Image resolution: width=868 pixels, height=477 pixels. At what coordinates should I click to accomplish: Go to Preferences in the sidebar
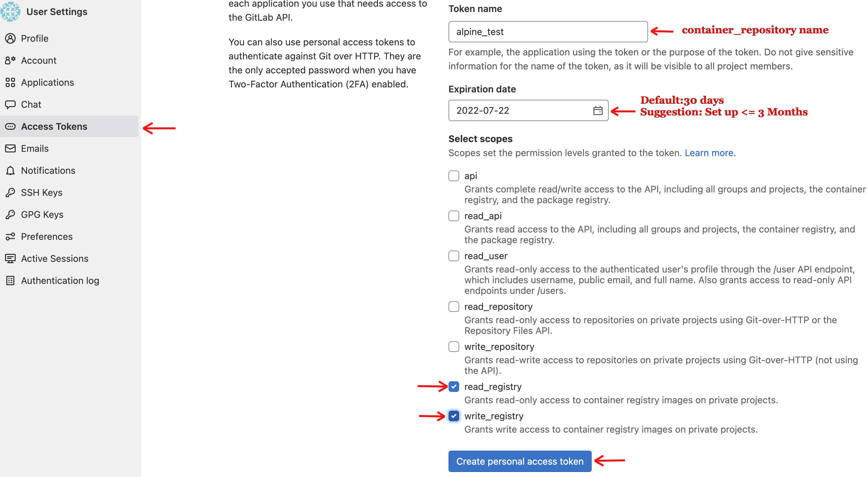click(46, 236)
